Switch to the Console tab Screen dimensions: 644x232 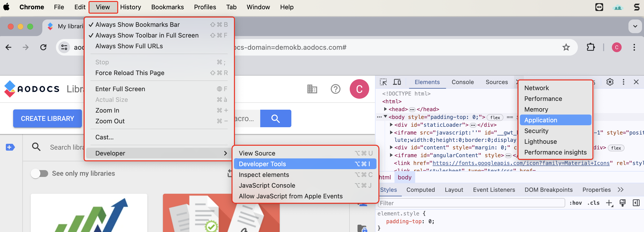(463, 82)
